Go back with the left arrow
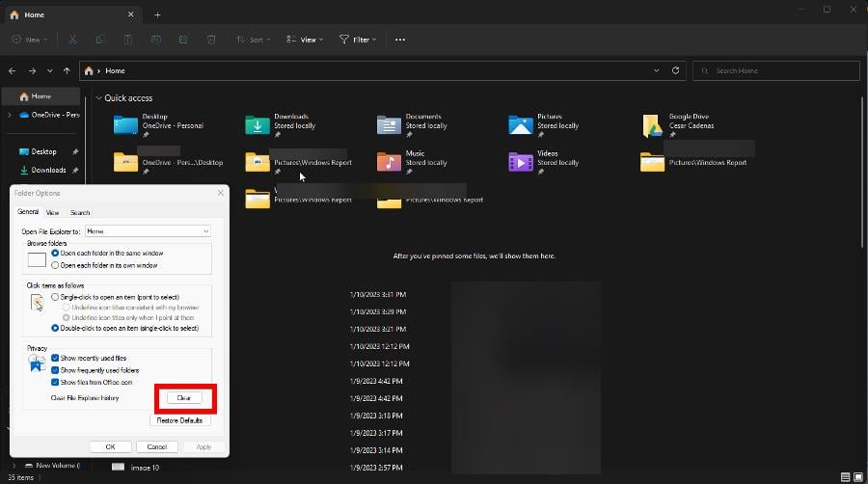 (13, 70)
